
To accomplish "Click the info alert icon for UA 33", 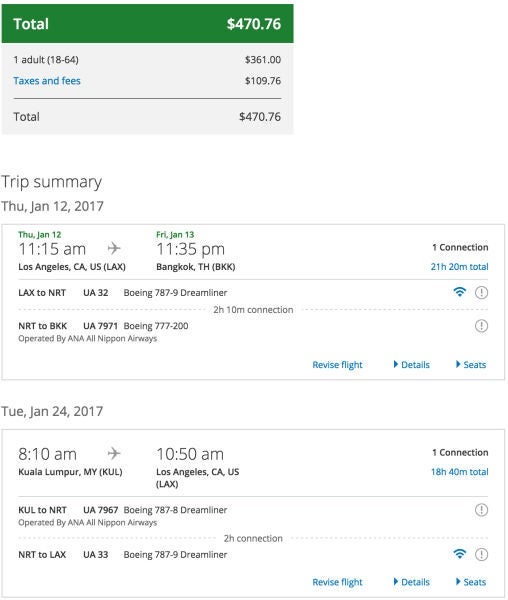I will point(481,554).
